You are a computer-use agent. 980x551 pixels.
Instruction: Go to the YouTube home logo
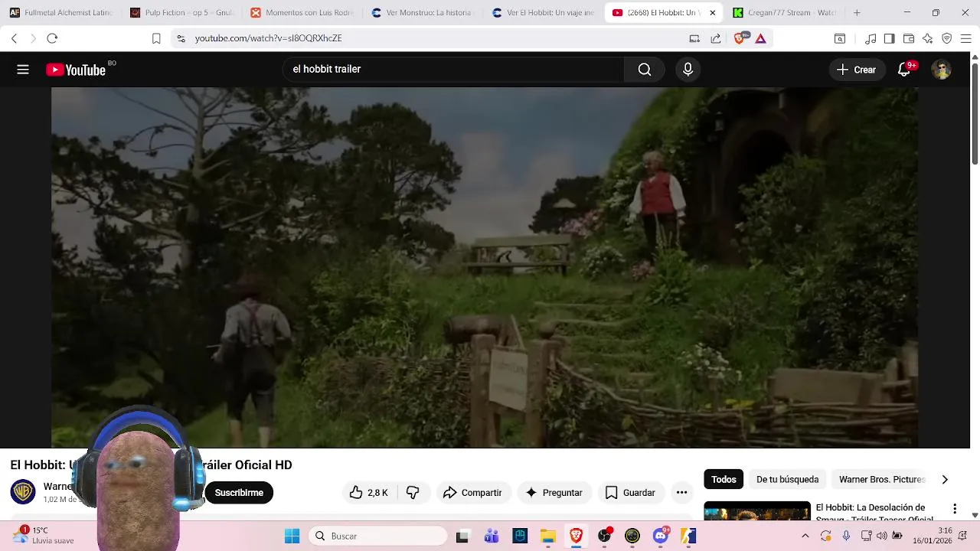pyautogui.click(x=76, y=70)
